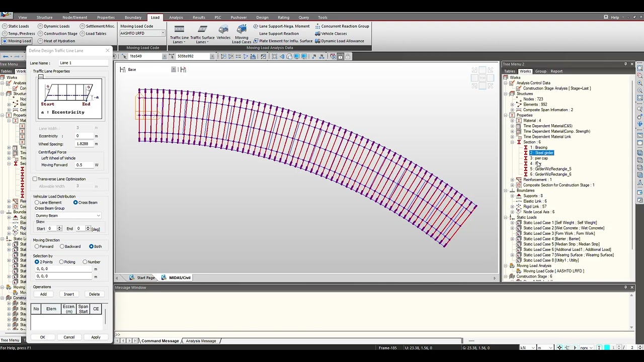Viewport: 644px width, 362px height.
Task: Select Heat of Hydration radio option
Action: click(x=56, y=41)
